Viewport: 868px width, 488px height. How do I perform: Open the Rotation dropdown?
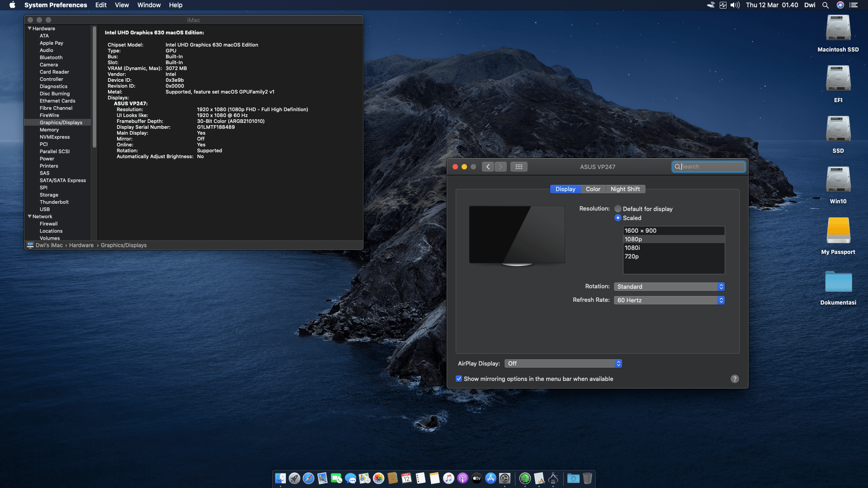coord(669,286)
